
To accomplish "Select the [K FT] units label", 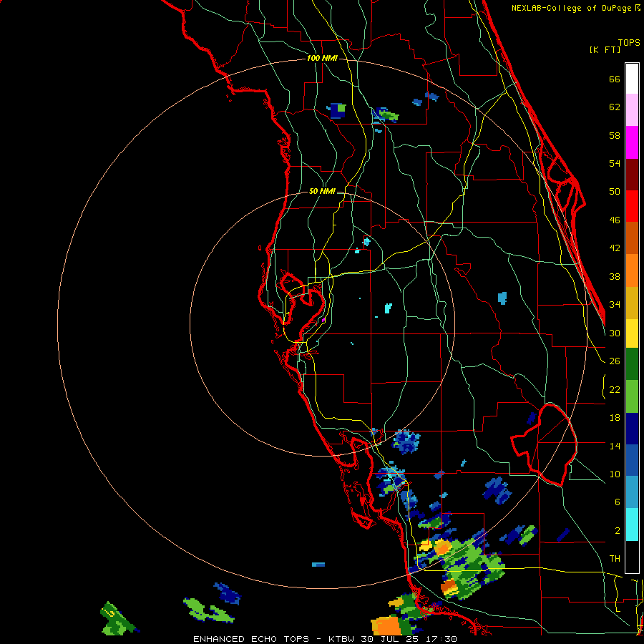I will click(605, 49).
